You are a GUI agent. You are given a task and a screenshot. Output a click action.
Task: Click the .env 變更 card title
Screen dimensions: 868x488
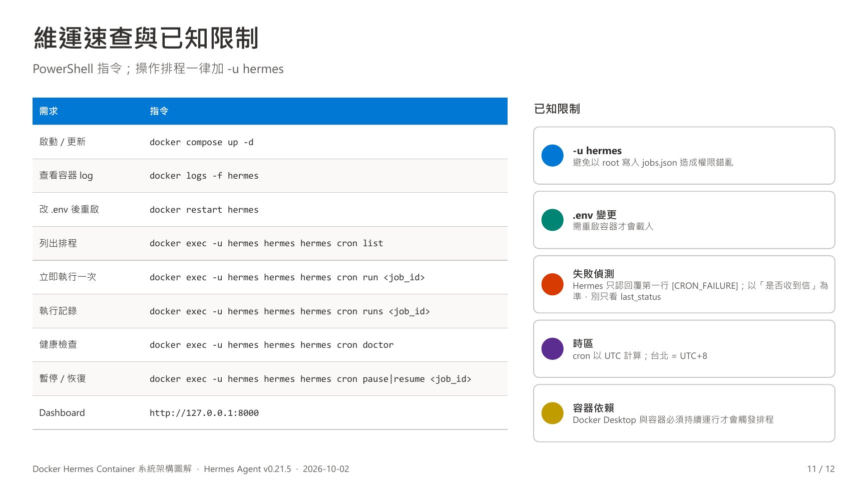tap(595, 215)
